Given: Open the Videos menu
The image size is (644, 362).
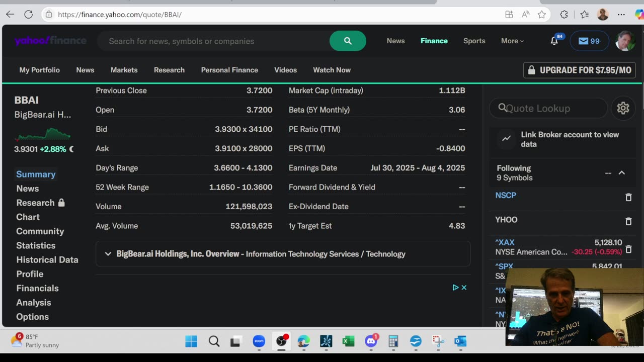Looking at the screenshot, I should 285,70.
